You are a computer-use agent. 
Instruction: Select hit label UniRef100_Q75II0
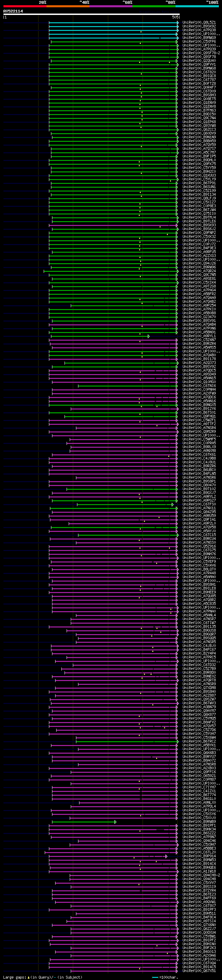click(199, 213)
